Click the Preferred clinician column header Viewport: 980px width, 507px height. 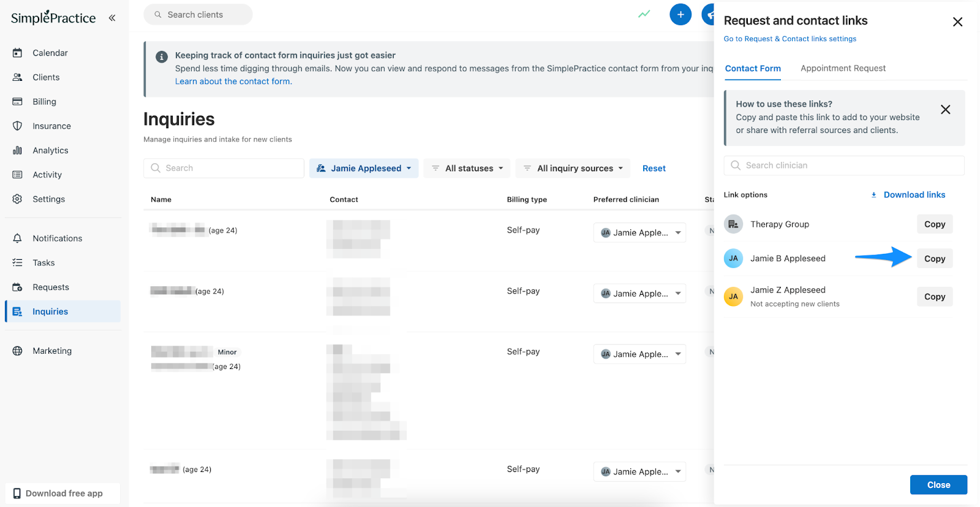pos(626,200)
